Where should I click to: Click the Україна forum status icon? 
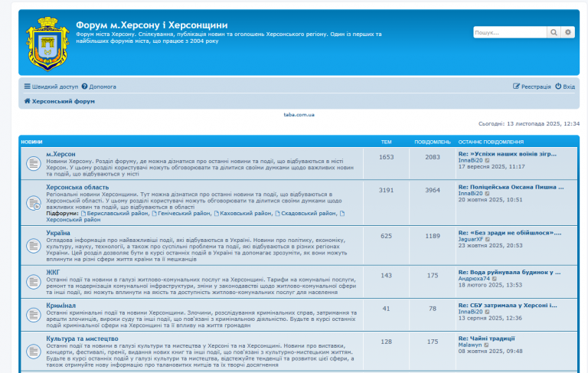coord(34,246)
